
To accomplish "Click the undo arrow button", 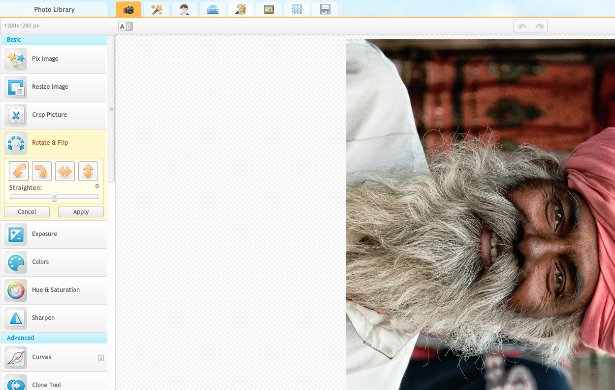I will (522, 26).
